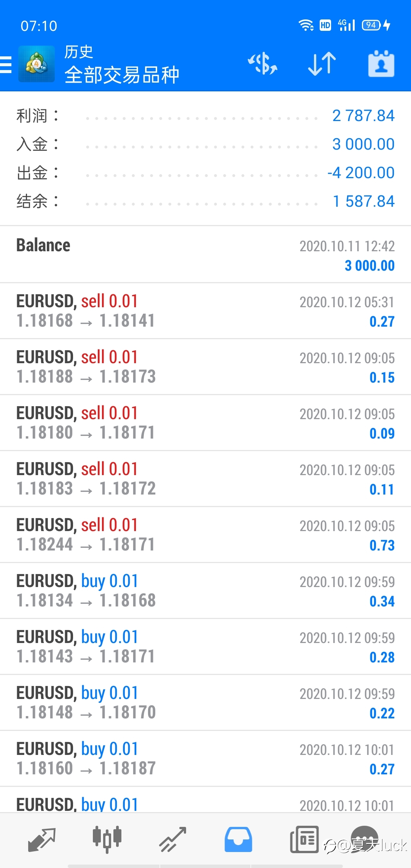Tap the 全部交易品种 symbols title
The image size is (411, 868).
click(x=122, y=75)
